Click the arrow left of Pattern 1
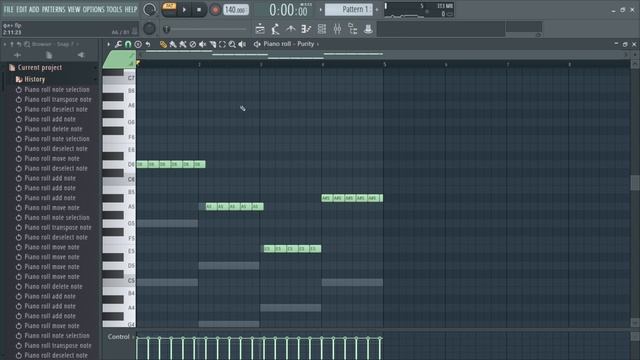Viewport: 640px width, 360px height. tap(321, 9)
